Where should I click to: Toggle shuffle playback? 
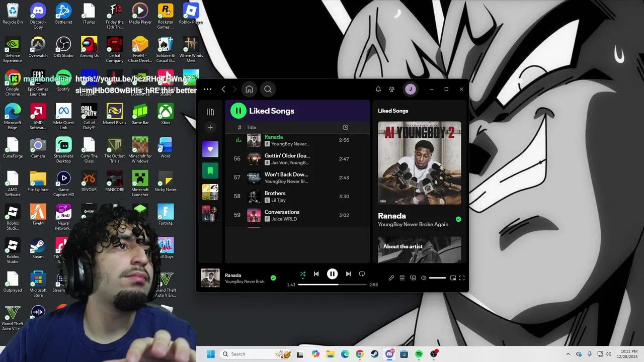303,274
